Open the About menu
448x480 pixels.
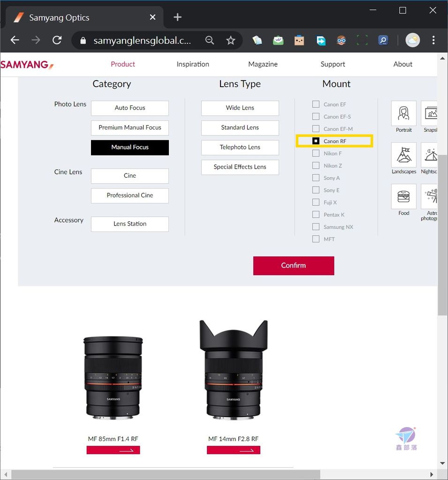[x=402, y=64]
